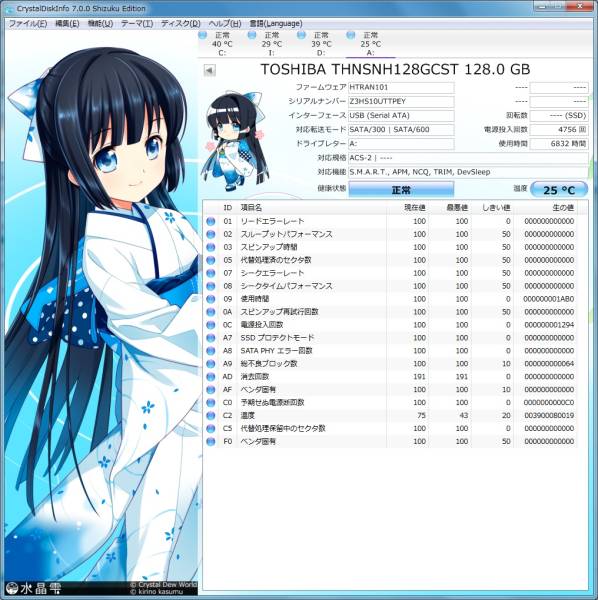Open the ヘルプ(H) menu
This screenshot has width=598, height=600.
tap(225, 24)
